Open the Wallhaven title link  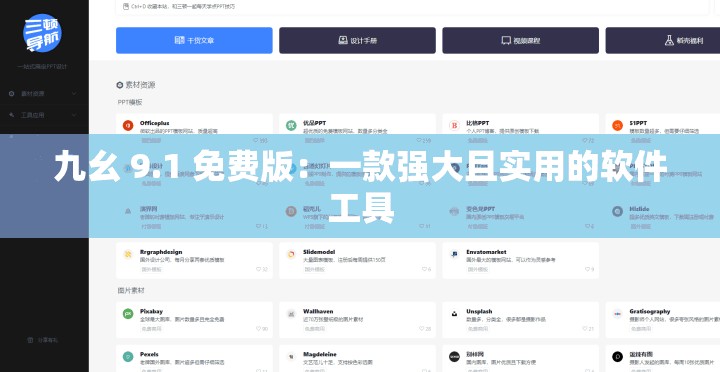tap(318, 311)
